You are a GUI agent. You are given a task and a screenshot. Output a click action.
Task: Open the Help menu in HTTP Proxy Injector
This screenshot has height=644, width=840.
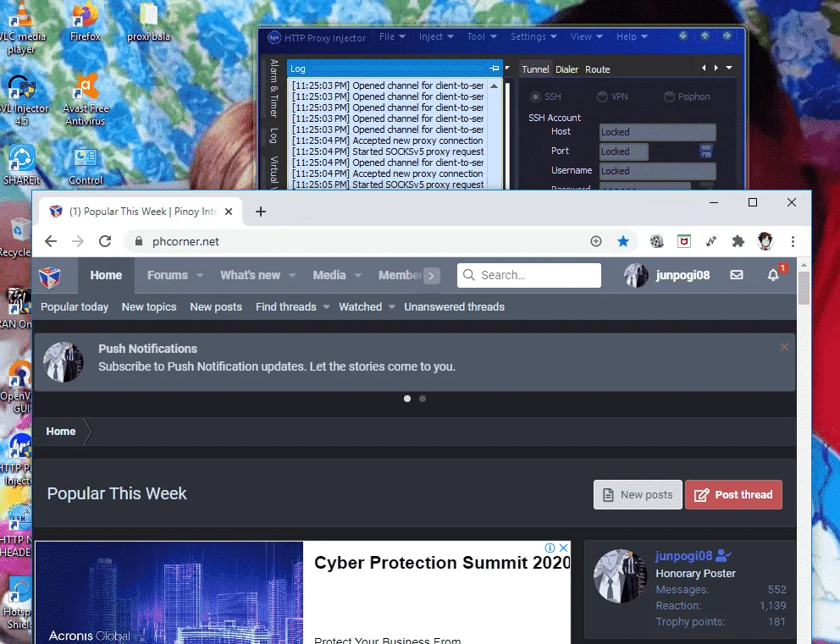632,36
